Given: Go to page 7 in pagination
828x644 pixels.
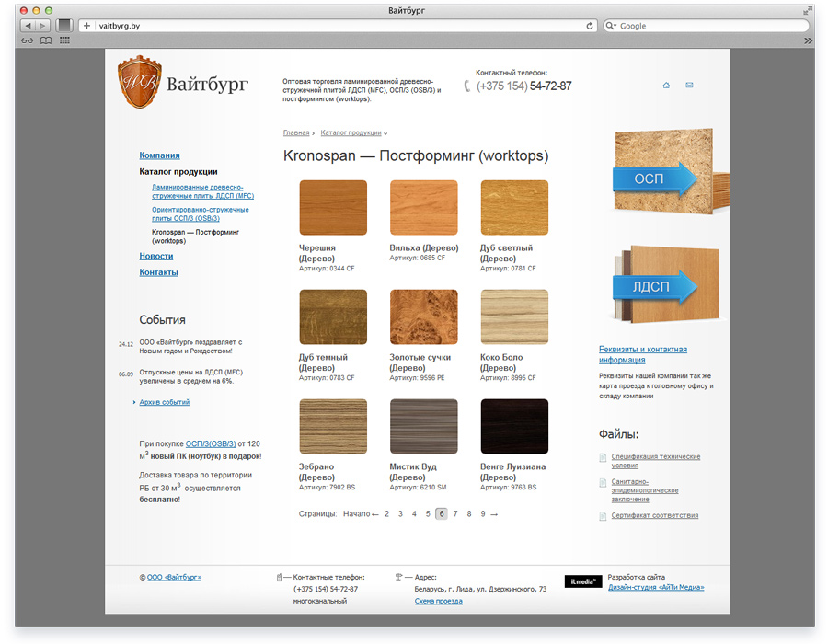Looking at the screenshot, I should 455,513.
